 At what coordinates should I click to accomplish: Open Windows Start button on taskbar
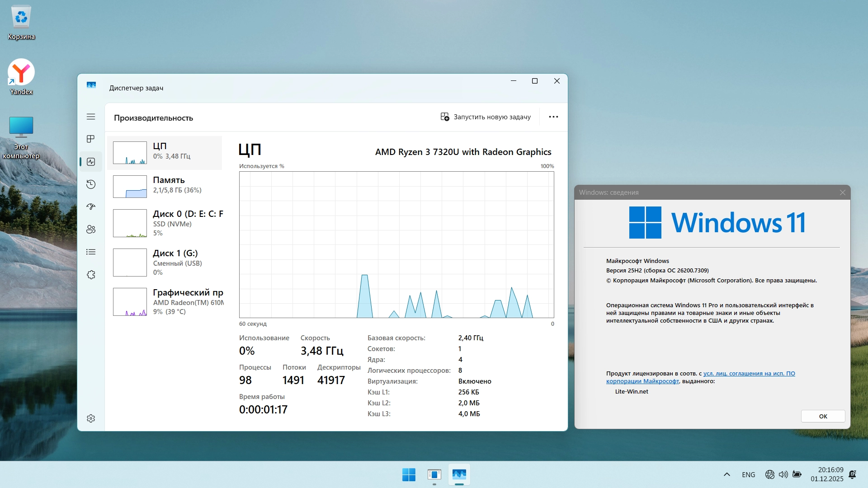click(x=409, y=474)
